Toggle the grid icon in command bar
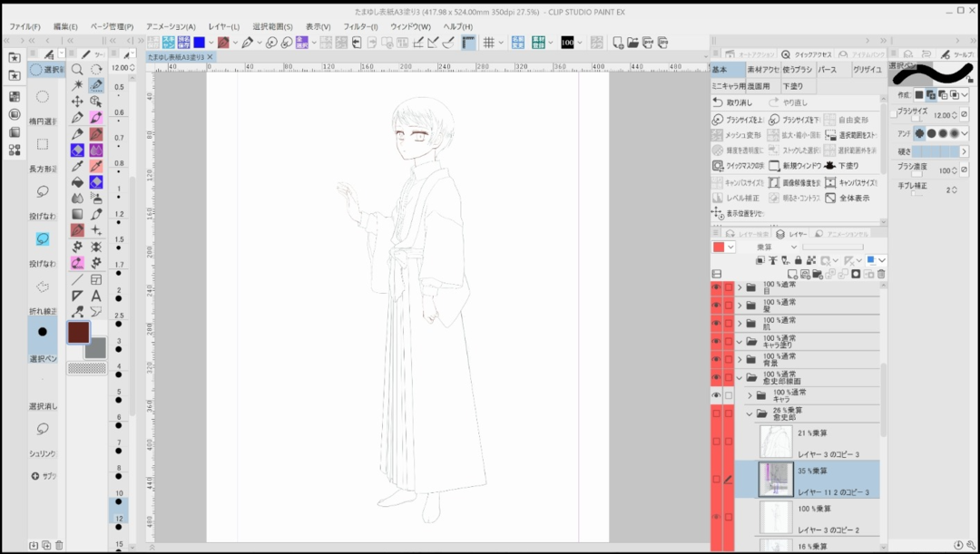Screen dimensions: 980x554 (x=488, y=43)
